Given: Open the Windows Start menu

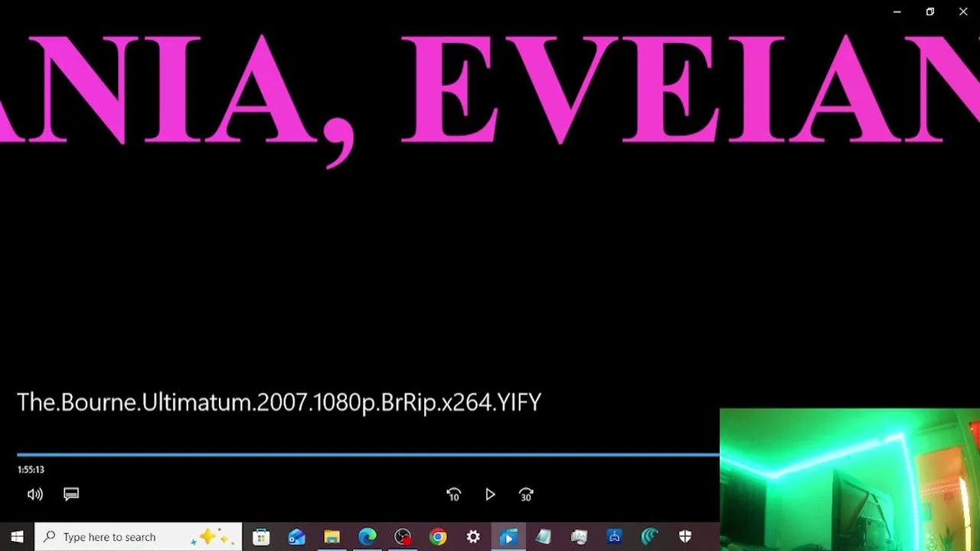Looking at the screenshot, I should pos(17,537).
